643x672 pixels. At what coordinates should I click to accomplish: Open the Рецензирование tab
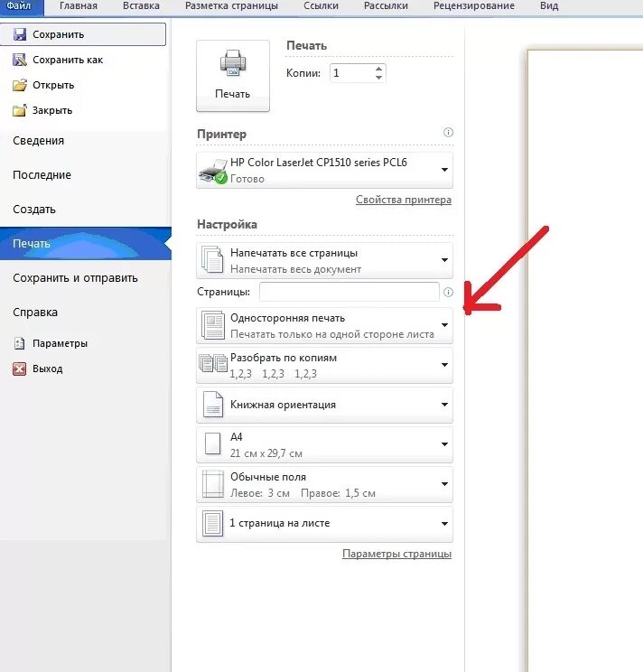(x=474, y=6)
